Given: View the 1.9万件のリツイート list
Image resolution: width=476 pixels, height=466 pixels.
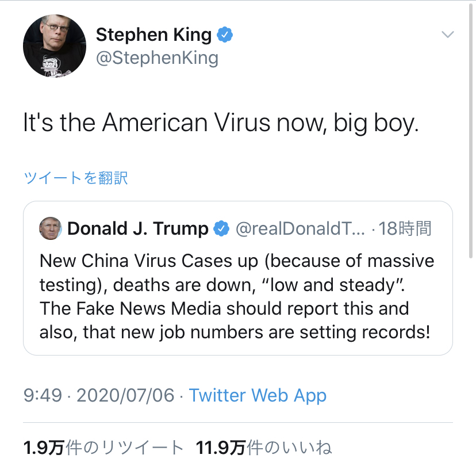Looking at the screenshot, I should pos(103,448).
